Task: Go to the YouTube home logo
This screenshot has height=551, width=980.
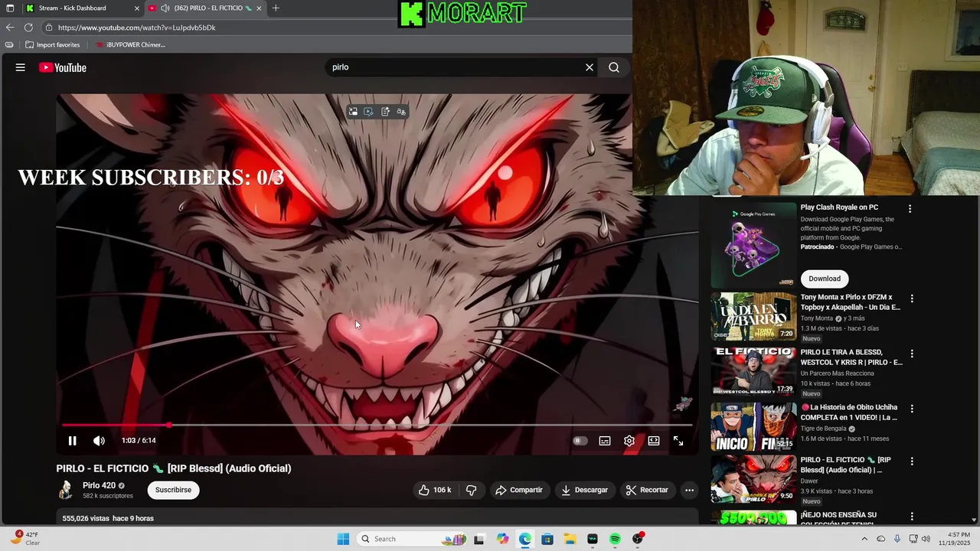Action: coord(63,67)
